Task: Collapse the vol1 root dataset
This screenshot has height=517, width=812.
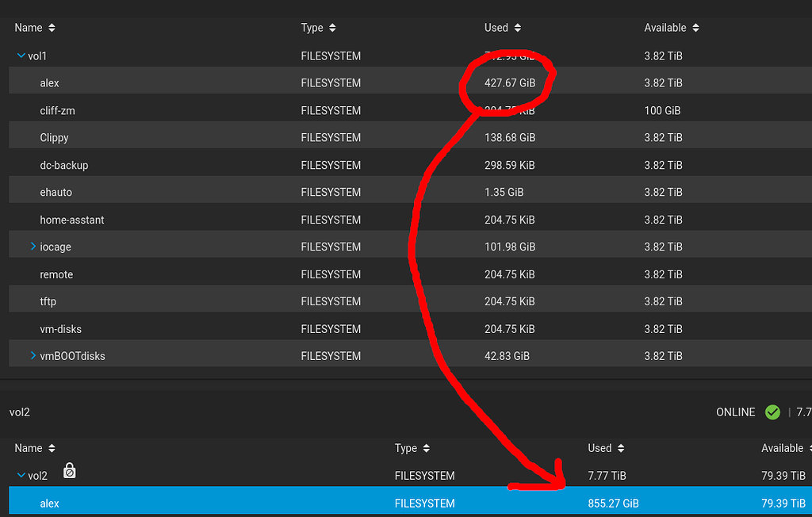Action: 20,56
